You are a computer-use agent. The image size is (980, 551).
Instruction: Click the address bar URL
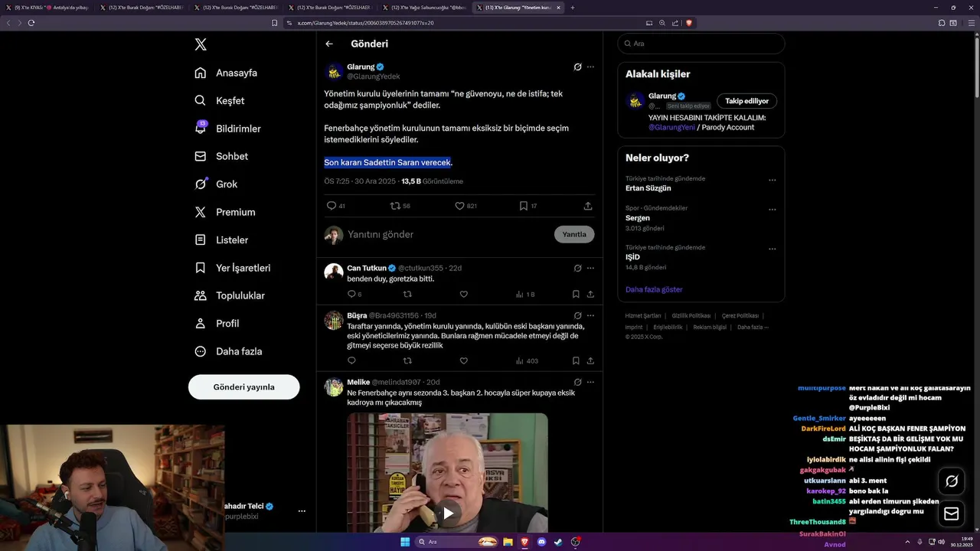[x=366, y=23]
